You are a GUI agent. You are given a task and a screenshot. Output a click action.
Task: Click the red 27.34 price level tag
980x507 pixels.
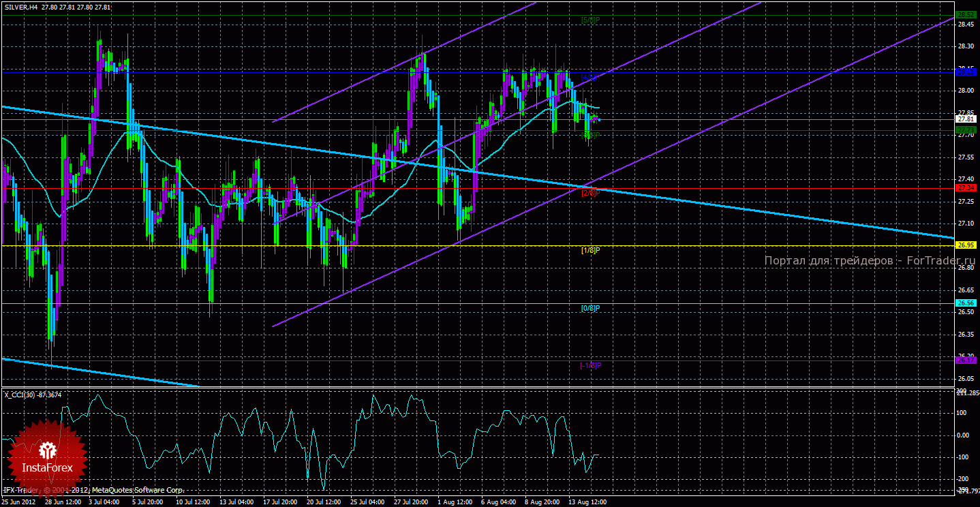(964, 187)
